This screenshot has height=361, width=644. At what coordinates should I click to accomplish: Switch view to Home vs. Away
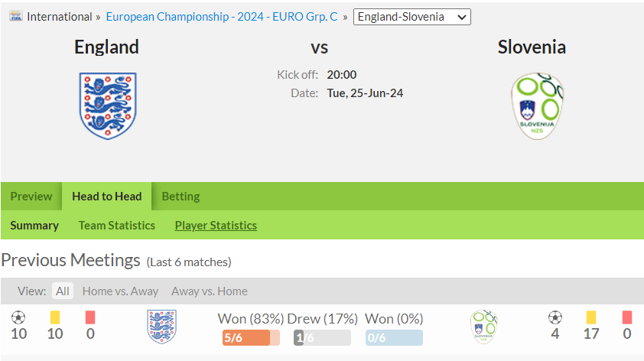120,291
